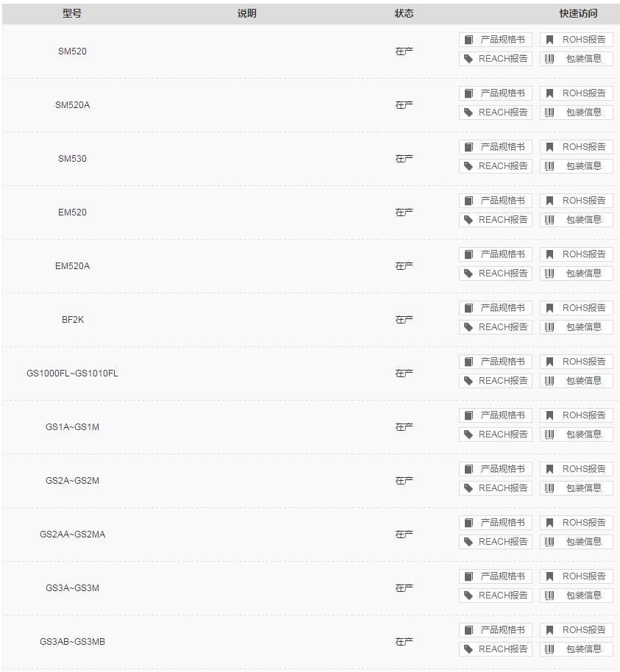Click the document icon in EM520A row
The image size is (620, 672).
coord(468,254)
